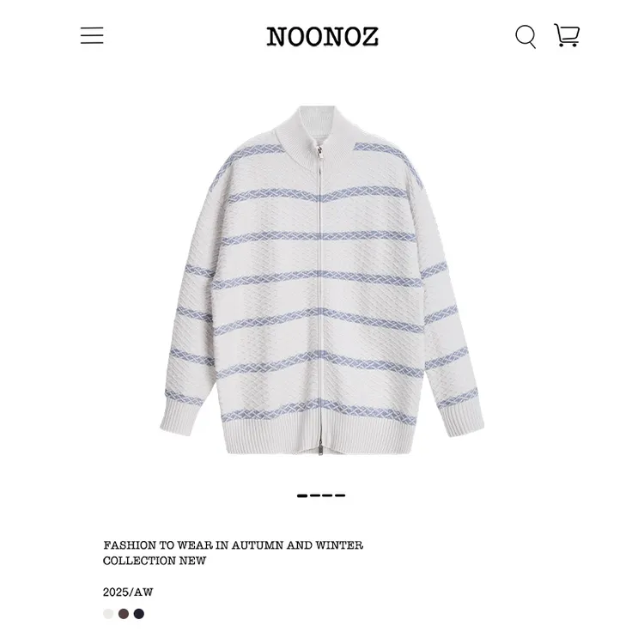Image resolution: width=644 pixels, height=644 pixels.
Task: Tap the bottom zipper pull at hem
Action: tap(319, 447)
